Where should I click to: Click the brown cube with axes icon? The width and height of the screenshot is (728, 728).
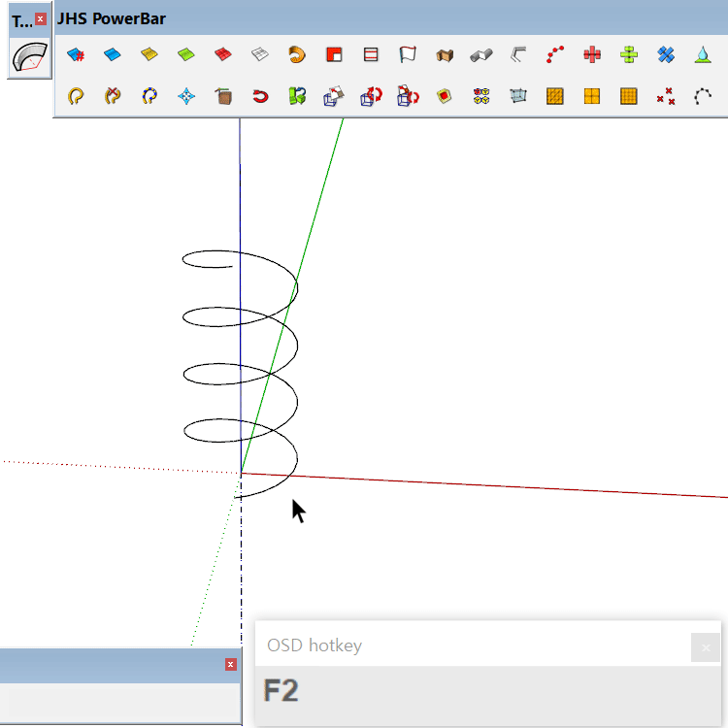click(223, 96)
